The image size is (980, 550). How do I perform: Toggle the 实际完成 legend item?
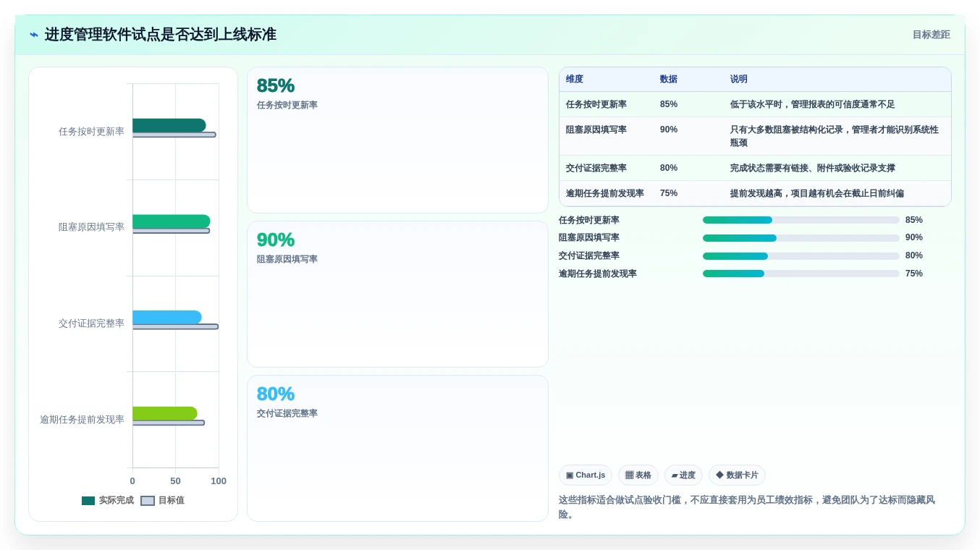tap(108, 500)
